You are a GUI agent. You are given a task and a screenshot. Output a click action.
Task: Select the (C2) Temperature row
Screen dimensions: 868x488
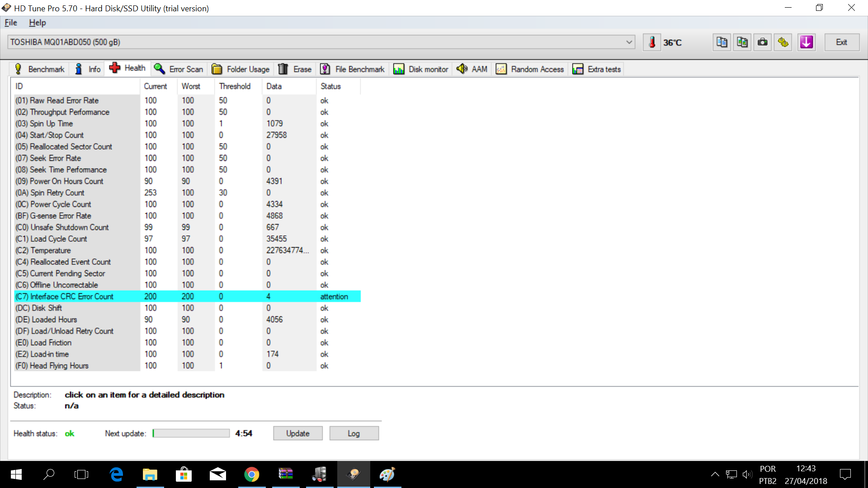187,250
